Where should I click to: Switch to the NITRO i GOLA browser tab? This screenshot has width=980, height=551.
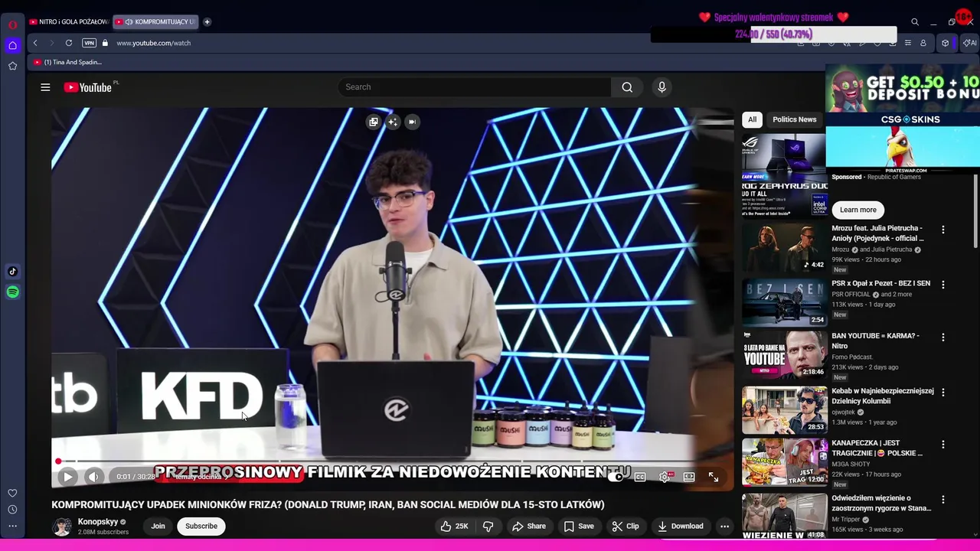click(69, 21)
